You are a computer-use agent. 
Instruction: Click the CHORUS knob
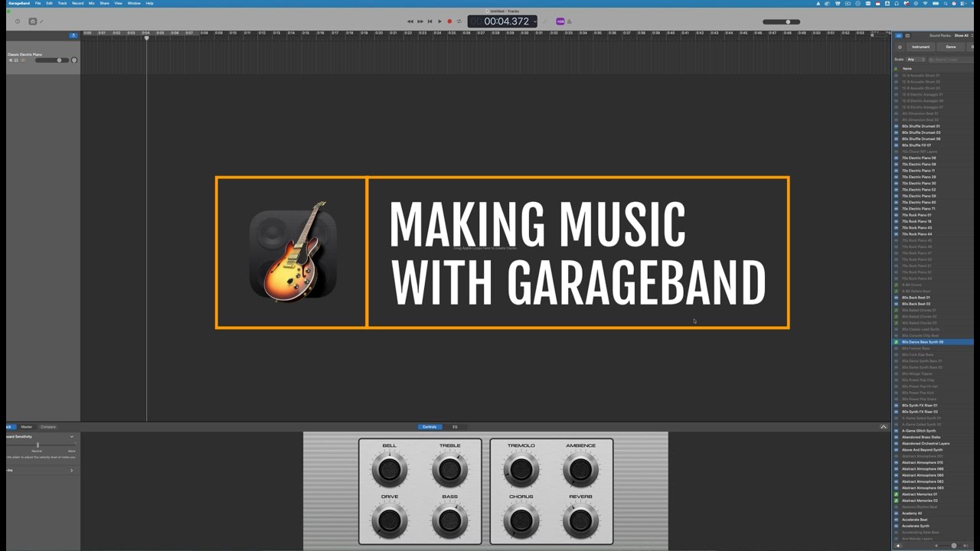[x=521, y=521]
